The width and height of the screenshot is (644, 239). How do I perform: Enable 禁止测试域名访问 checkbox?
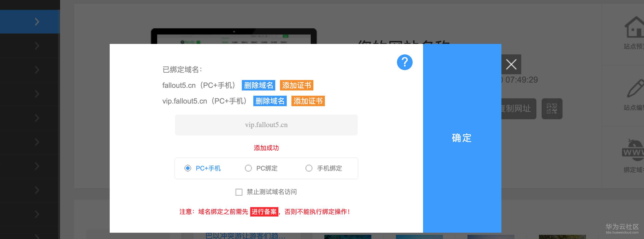pos(239,192)
